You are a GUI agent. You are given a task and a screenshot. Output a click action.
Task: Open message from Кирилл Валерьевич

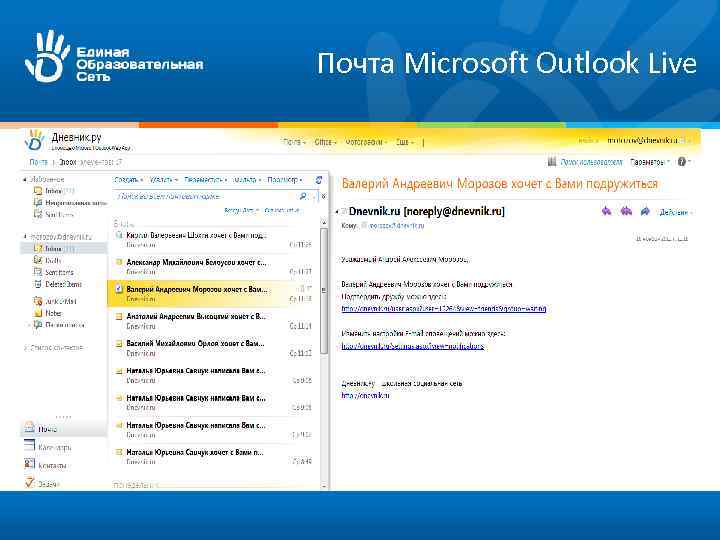point(214,240)
